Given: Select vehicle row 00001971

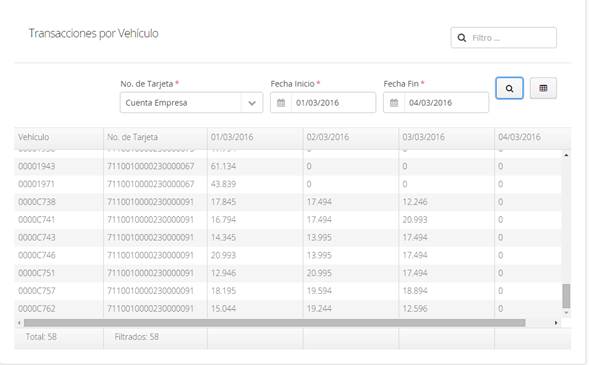Looking at the screenshot, I should point(288,184).
